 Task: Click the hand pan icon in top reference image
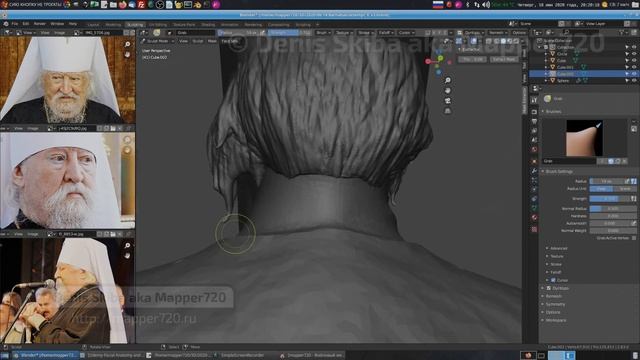127,54
